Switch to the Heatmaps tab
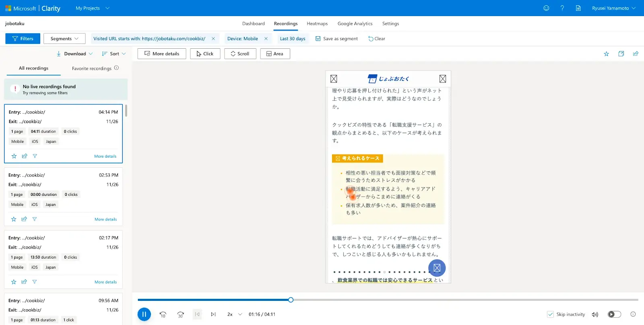This screenshot has height=325, width=644. click(x=317, y=24)
